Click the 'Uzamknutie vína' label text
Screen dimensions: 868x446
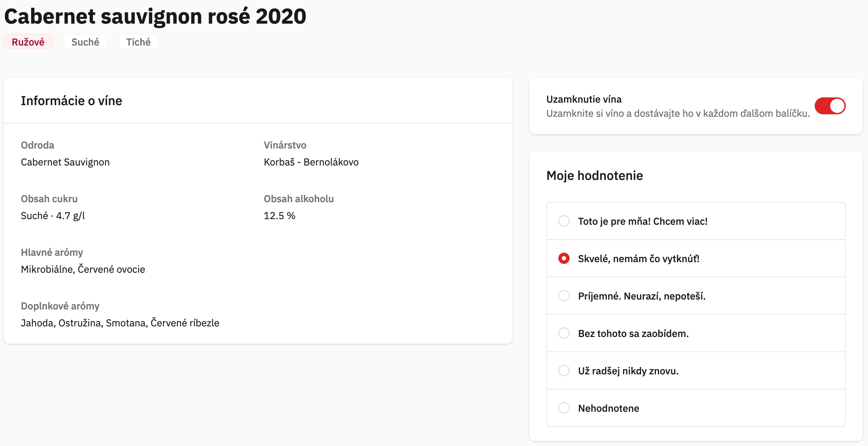click(x=584, y=99)
